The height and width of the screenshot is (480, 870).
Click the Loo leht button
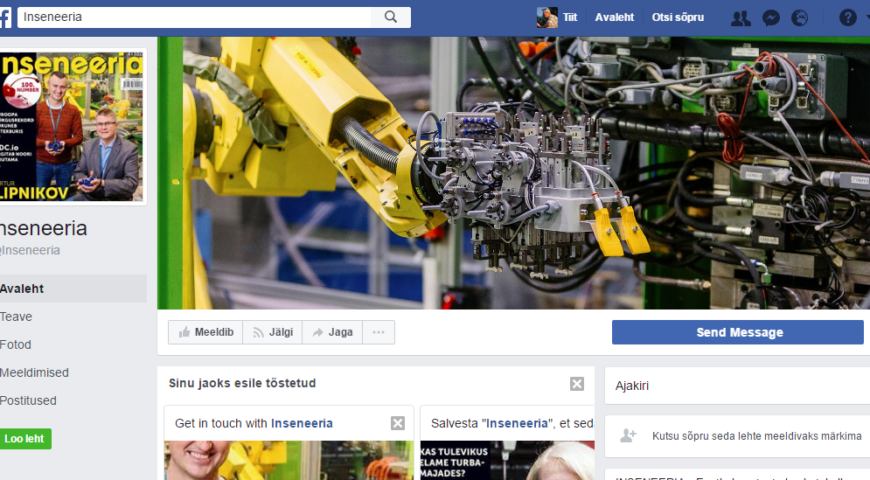[x=25, y=439]
